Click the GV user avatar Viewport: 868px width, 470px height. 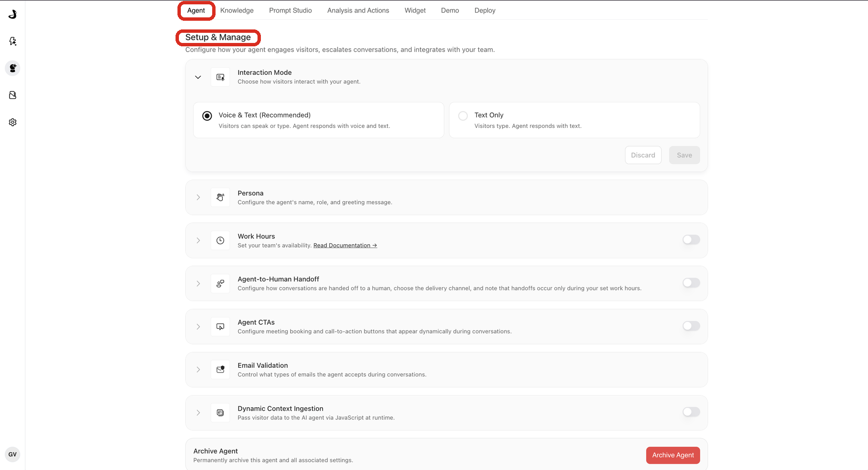click(x=13, y=454)
